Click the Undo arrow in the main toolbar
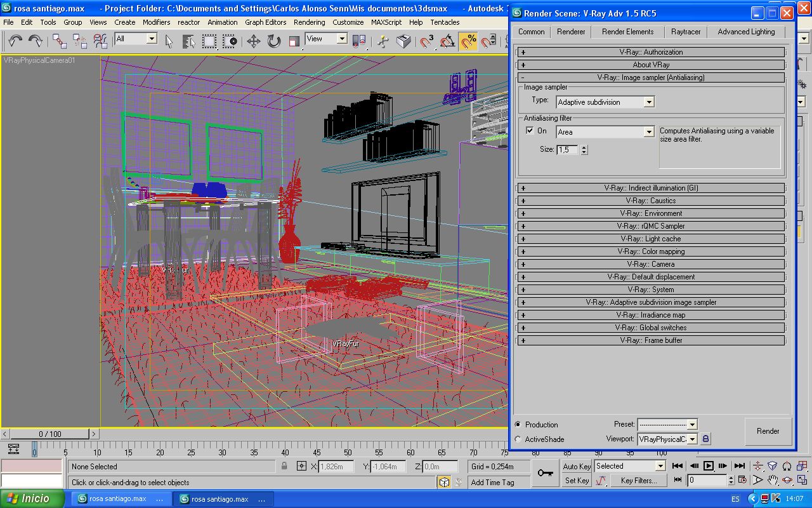812x508 pixels. point(16,41)
